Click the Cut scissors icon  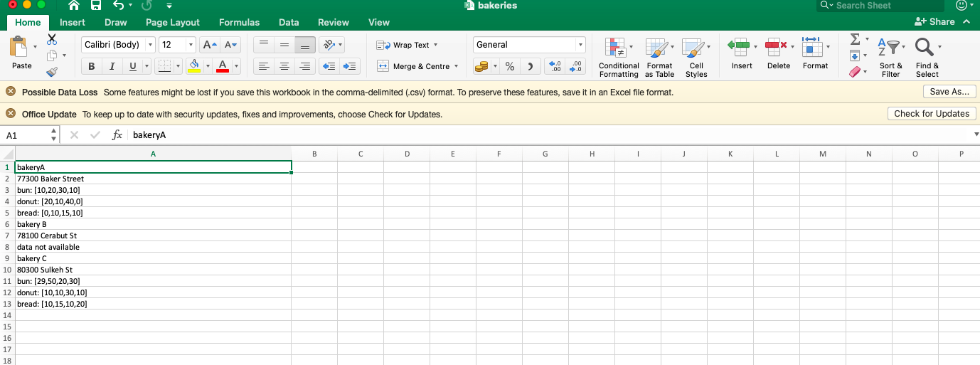(52, 39)
